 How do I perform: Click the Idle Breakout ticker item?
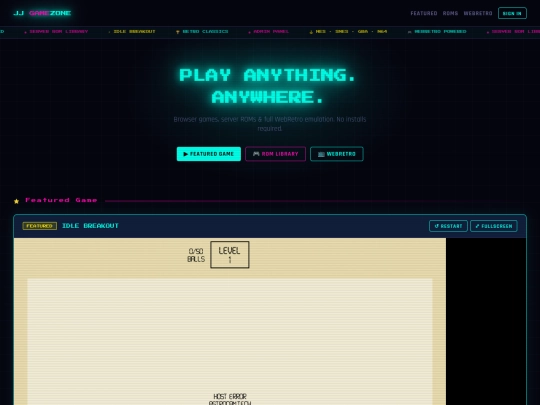point(134,32)
